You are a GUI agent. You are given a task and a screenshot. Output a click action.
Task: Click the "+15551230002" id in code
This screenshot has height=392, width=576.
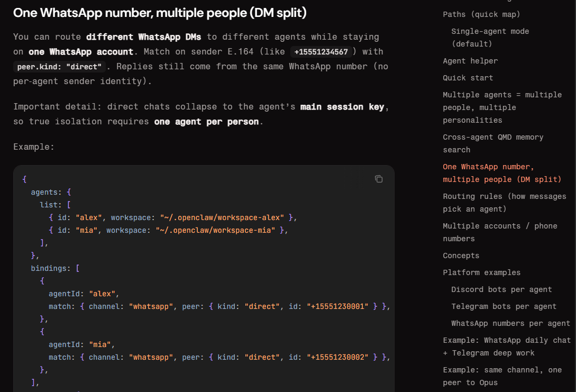(337, 357)
